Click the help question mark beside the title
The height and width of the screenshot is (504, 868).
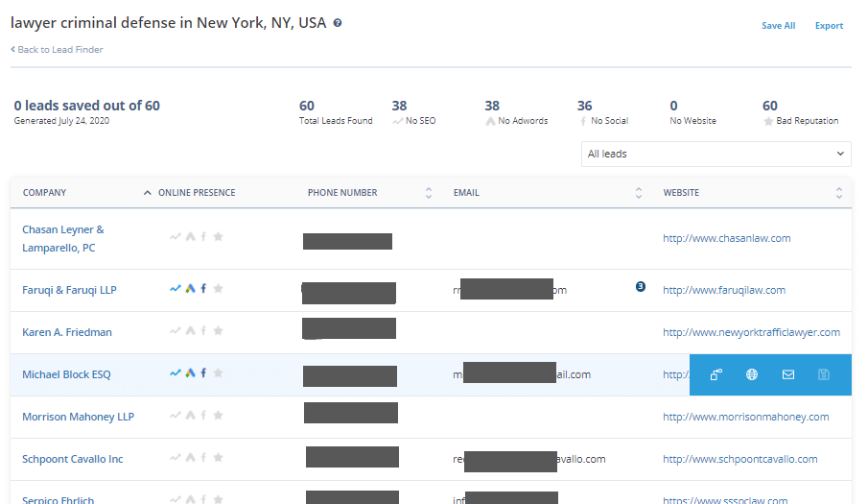338,22
